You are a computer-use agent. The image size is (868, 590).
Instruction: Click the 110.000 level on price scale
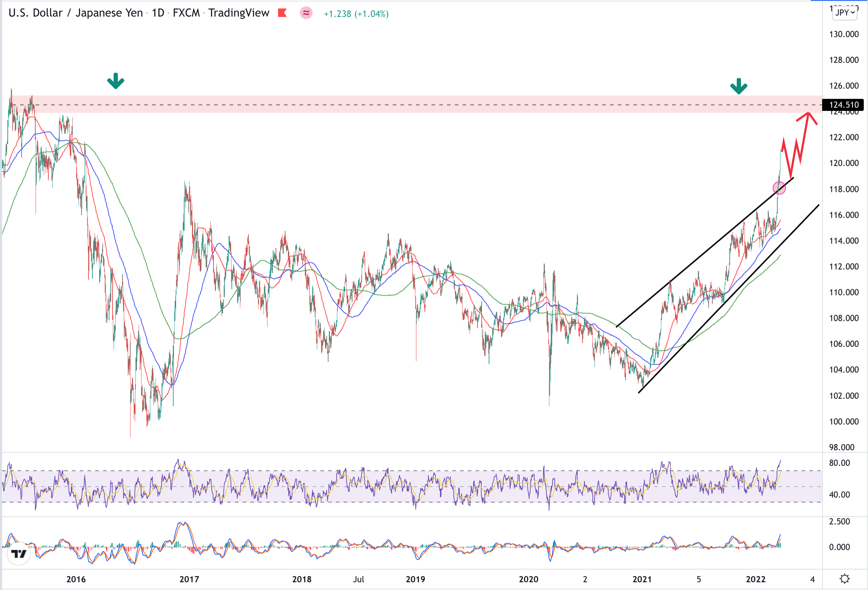click(x=844, y=293)
